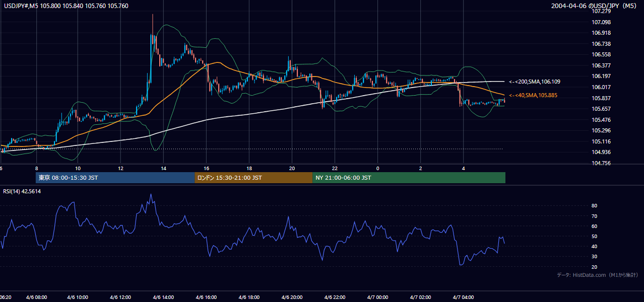
Task: Click the 4/6 16:00 time label
Action: (206, 297)
